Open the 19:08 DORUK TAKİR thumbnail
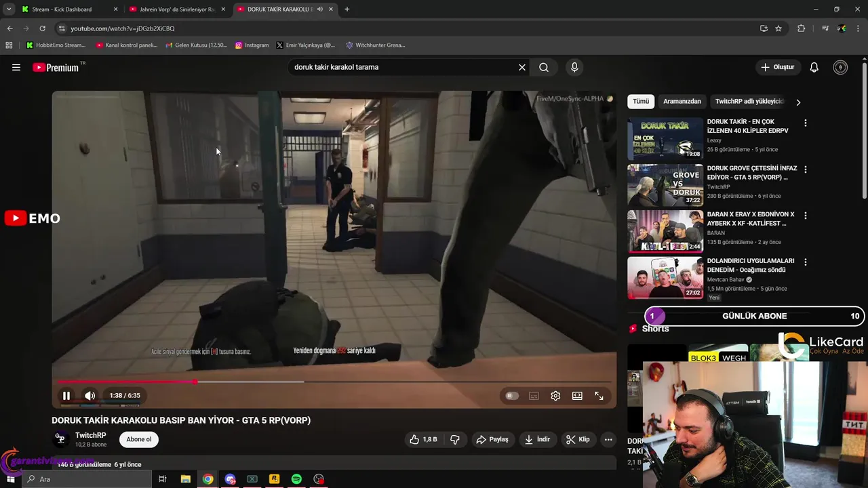 coord(665,139)
